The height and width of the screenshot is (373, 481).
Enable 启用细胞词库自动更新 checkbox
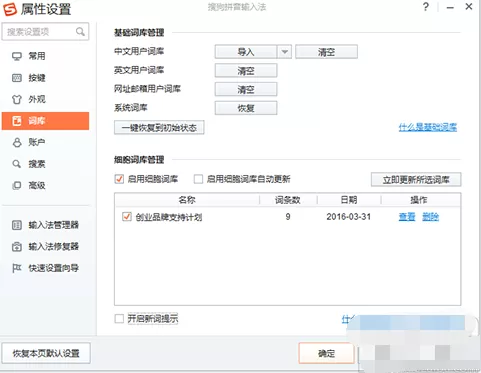198,179
